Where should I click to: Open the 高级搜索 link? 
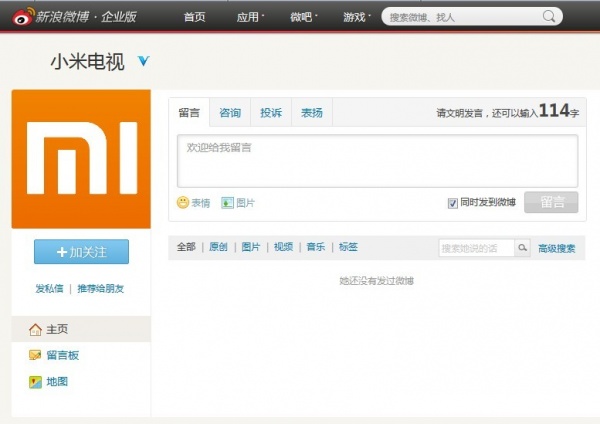pos(556,248)
